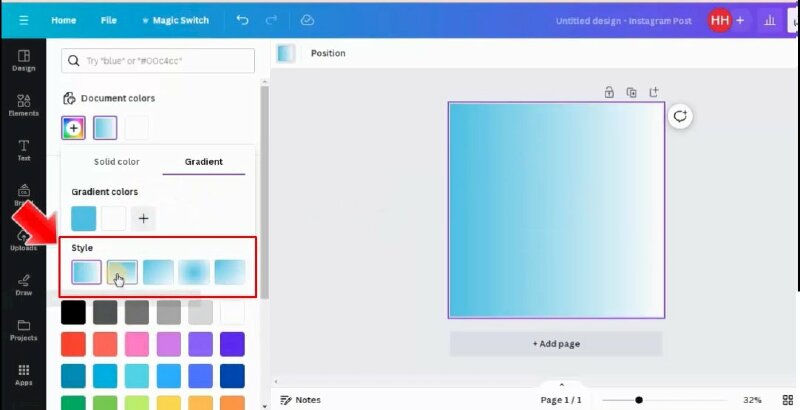800x410 pixels.
Task: Pick the dark purple color swatch
Action: click(232, 344)
